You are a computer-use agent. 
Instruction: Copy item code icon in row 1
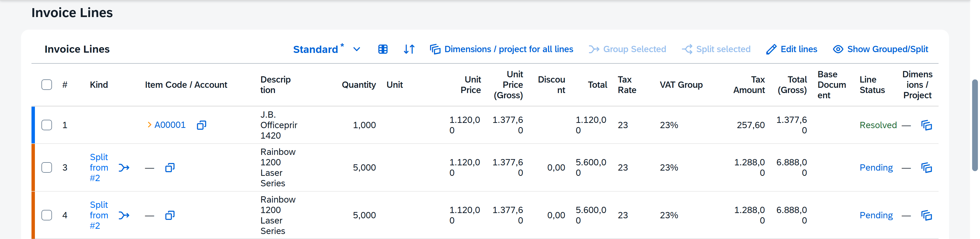(x=202, y=125)
